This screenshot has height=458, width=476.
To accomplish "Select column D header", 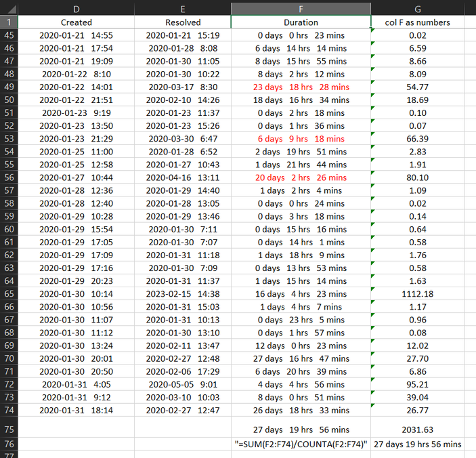I will pyautogui.click(x=77, y=9).
